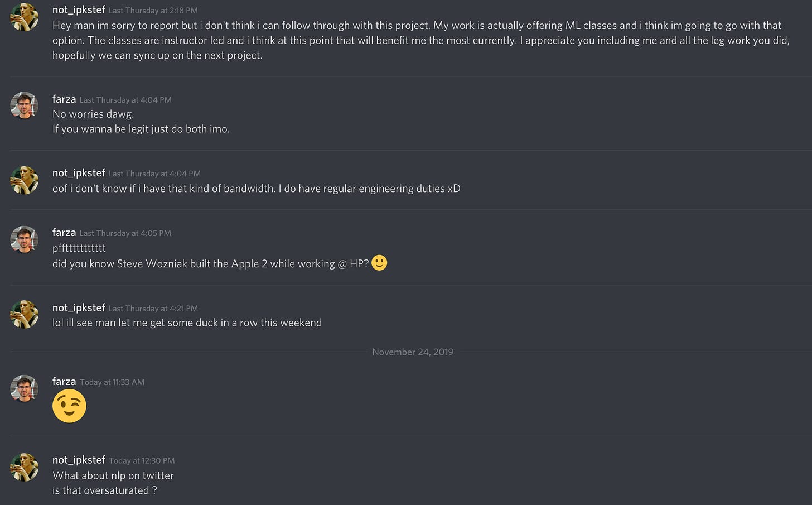Screen dimensions: 812x505
Task: Click avatar next to "oof i don't know" message
Action: click(x=25, y=180)
